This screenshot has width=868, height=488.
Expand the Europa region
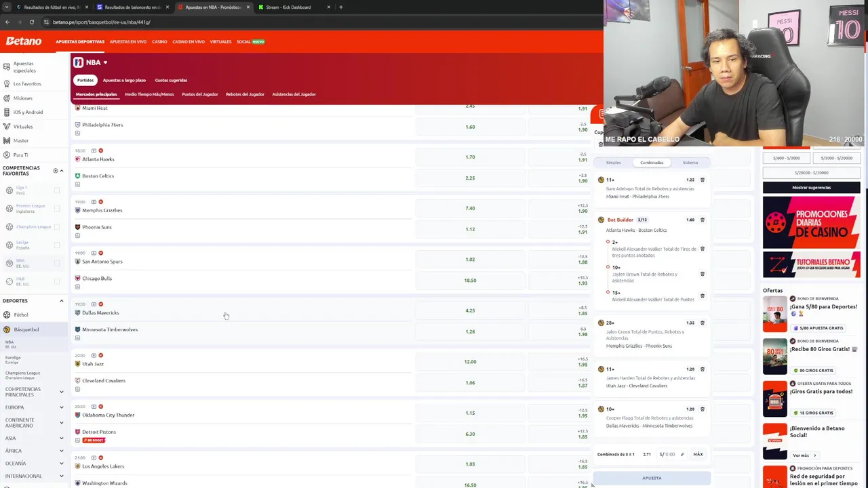[62, 407]
